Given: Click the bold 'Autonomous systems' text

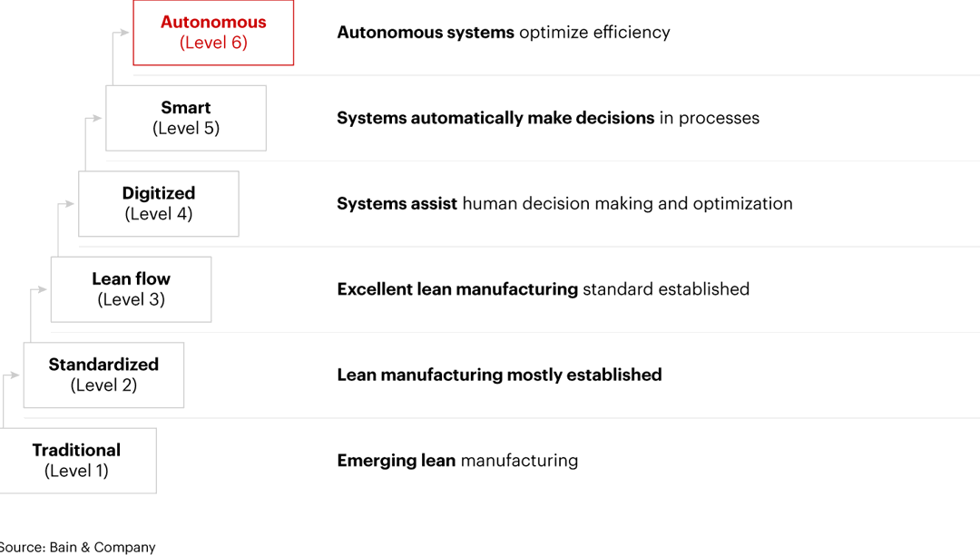Looking at the screenshot, I should pos(426,33).
